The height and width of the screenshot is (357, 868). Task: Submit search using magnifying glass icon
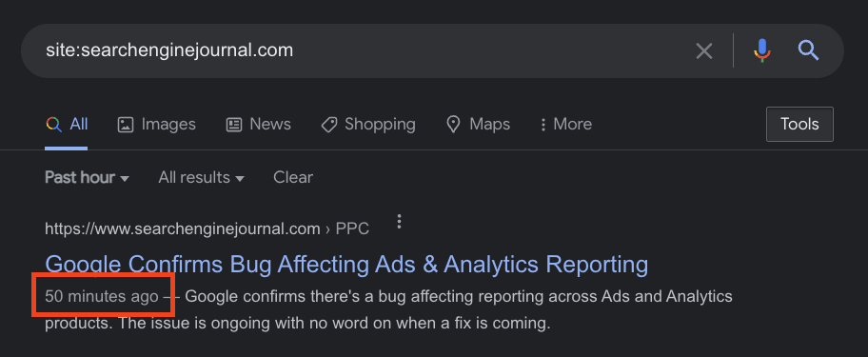pos(808,50)
